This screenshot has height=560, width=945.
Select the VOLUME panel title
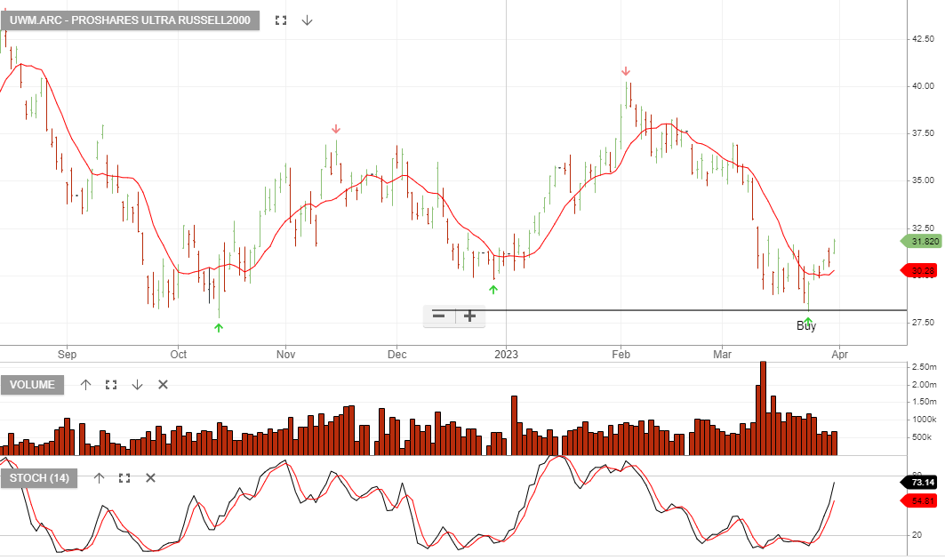pyautogui.click(x=33, y=384)
